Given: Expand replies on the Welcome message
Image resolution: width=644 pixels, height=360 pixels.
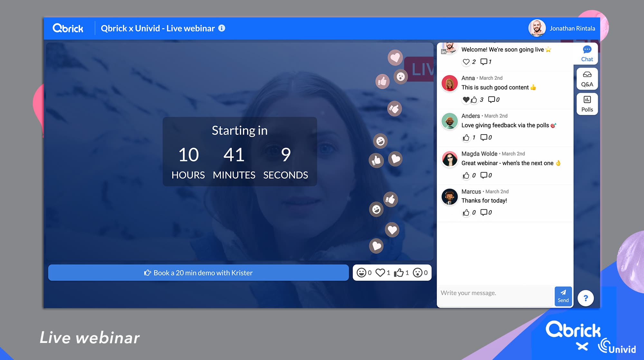Looking at the screenshot, I should 484,62.
